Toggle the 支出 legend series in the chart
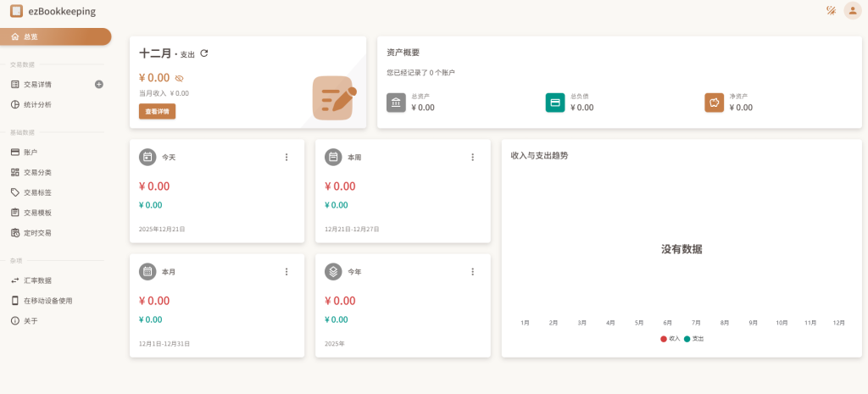 (693, 338)
